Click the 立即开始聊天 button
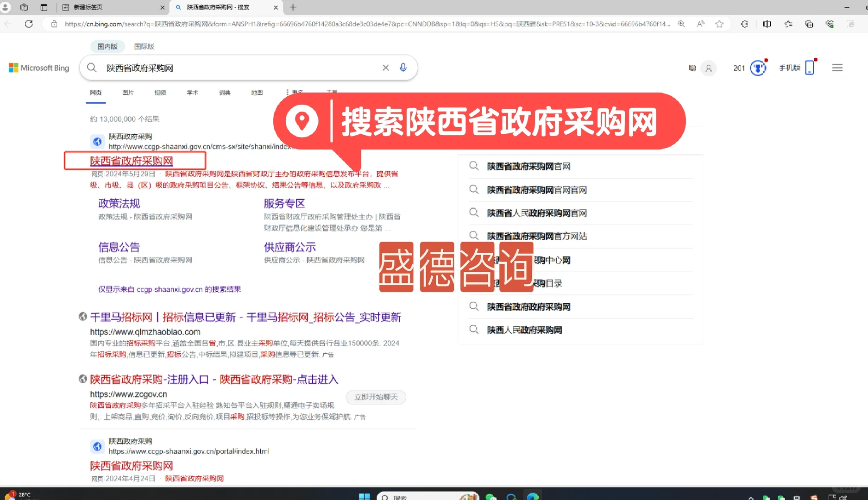Image resolution: width=868 pixels, height=500 pixels. [376, 397]
